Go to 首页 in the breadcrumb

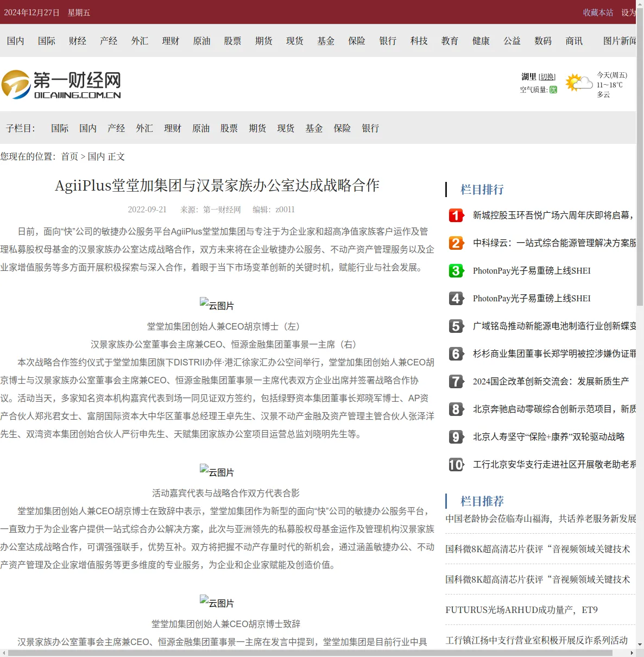click(70, 156)
